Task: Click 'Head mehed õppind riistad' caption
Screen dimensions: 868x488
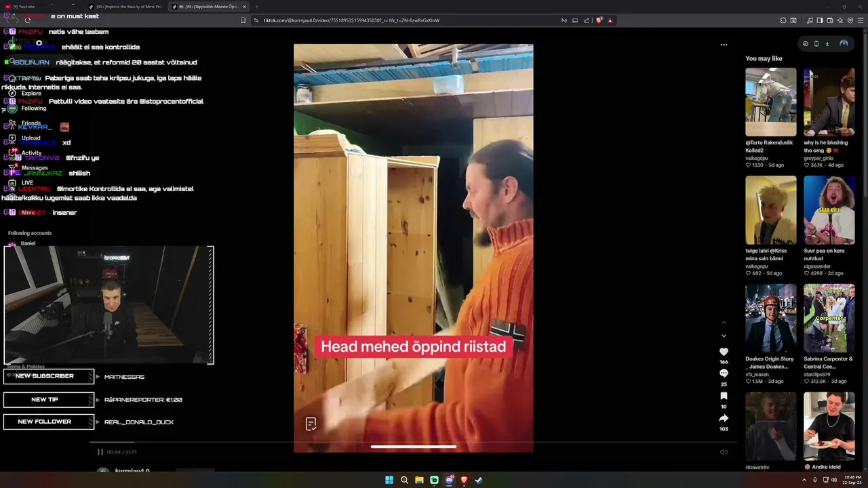Action: (x=413, y=346)
